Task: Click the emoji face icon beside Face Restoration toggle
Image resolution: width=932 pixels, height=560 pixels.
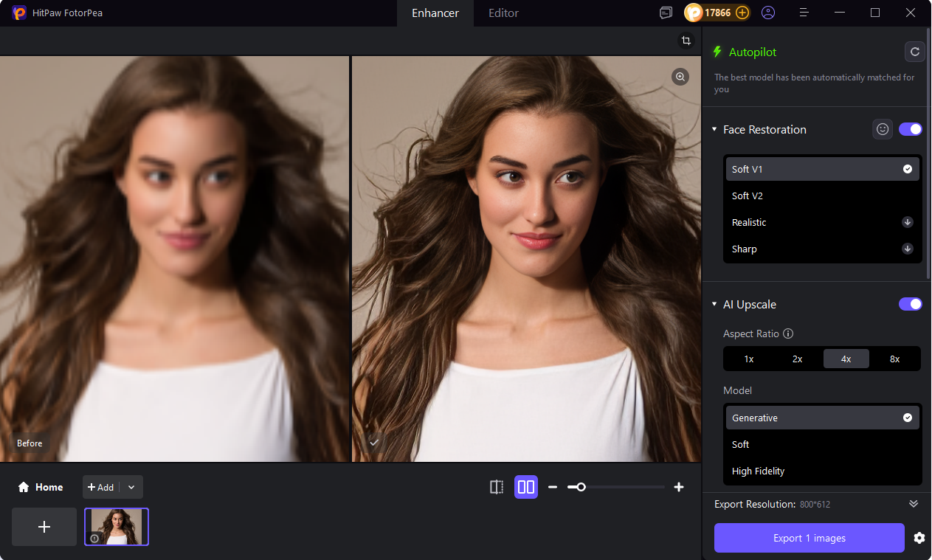Action: [883, 129]
